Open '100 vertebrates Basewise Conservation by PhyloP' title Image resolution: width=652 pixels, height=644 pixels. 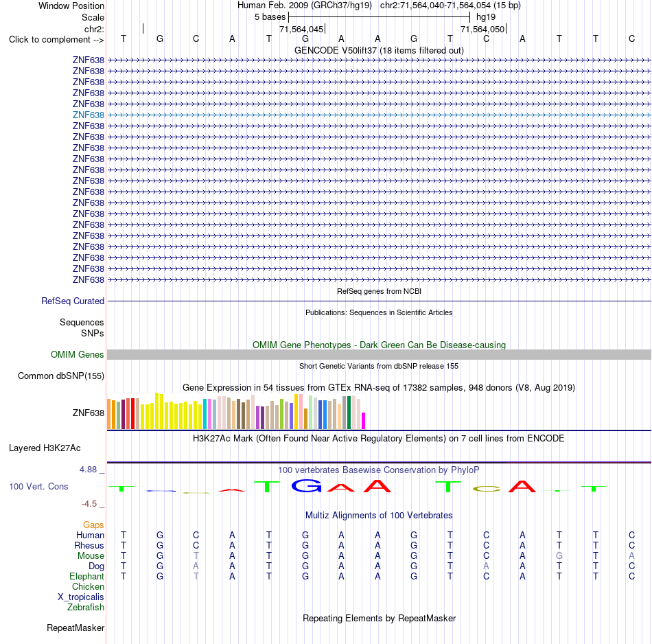click(379, 470)
